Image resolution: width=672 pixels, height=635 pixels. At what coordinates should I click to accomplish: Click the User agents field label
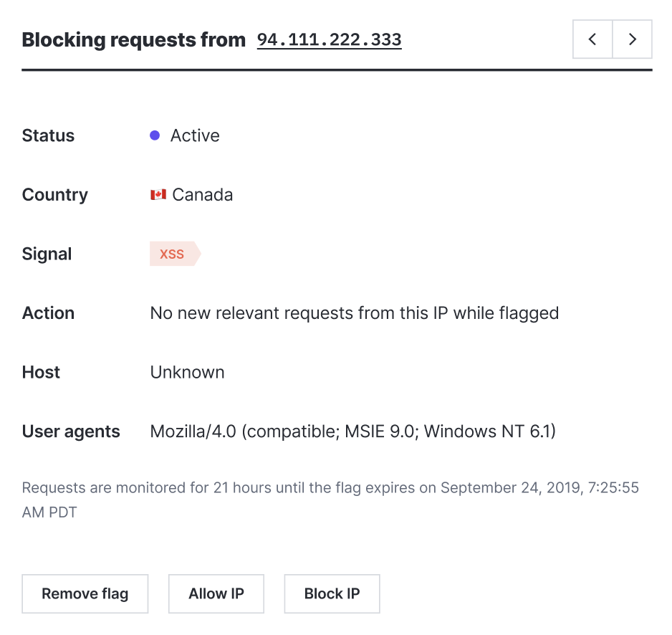tap(71, 431)
